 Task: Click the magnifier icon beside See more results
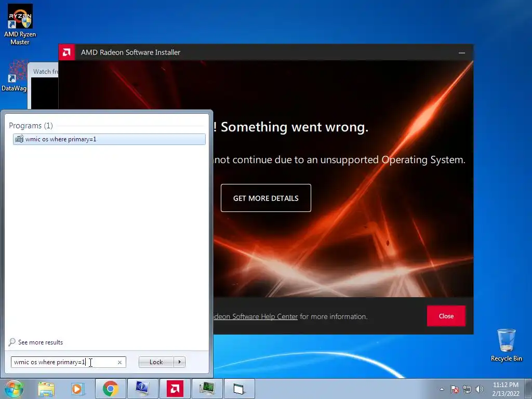(12, 342)
